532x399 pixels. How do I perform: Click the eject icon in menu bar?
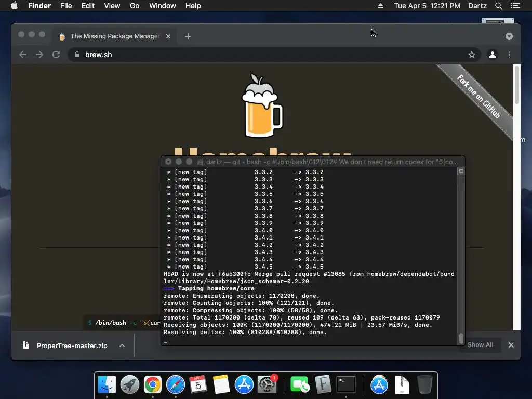pyautogui.click(x=380, y=6)
